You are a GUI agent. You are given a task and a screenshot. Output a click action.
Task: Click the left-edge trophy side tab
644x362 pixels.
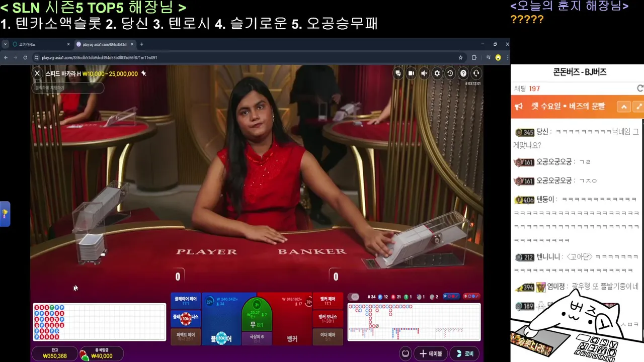coord(5,214)
